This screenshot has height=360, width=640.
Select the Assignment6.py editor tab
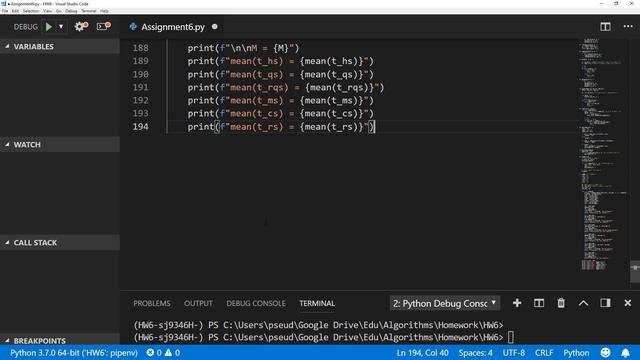coord(173,27)
